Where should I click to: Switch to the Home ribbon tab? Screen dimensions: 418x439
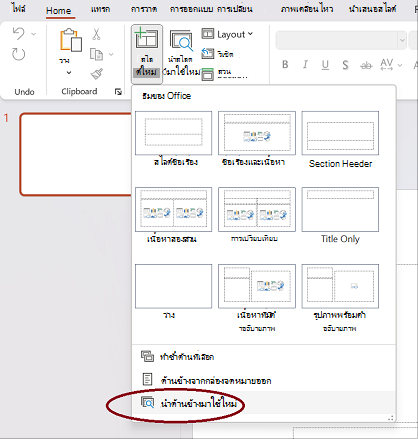click(x=59, y=10)
